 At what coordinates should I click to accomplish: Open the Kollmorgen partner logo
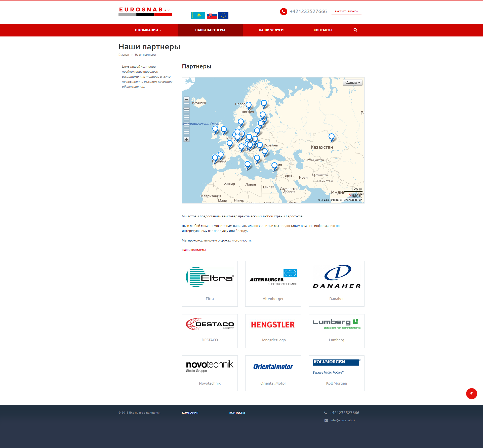click(337, 367)
